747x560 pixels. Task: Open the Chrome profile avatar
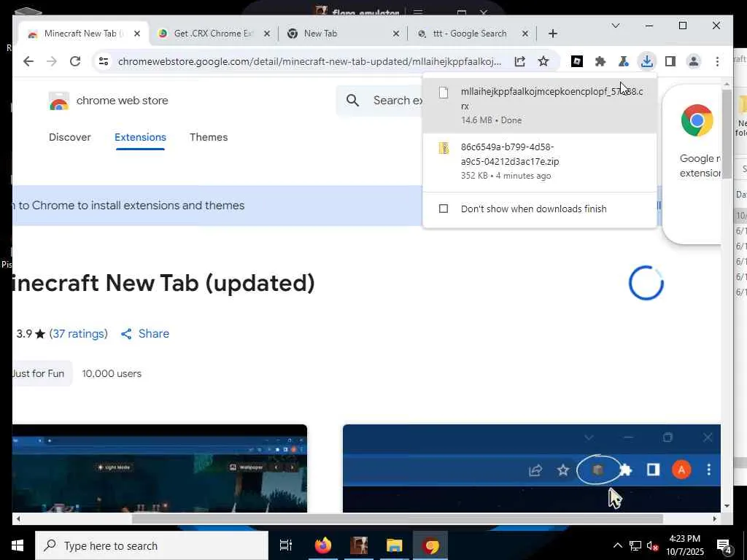point(694,61)
